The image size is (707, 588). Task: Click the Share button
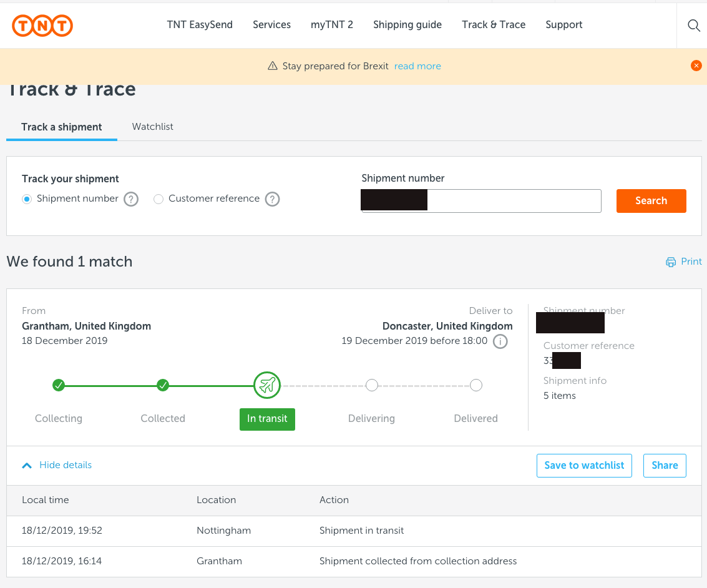point(665,466)
